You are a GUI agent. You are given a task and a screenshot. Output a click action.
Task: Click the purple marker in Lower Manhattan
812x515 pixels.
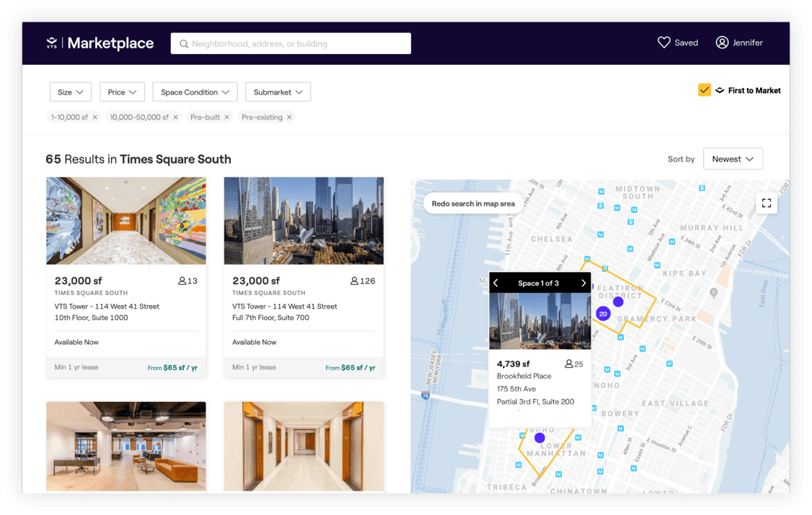coord(539,438)
